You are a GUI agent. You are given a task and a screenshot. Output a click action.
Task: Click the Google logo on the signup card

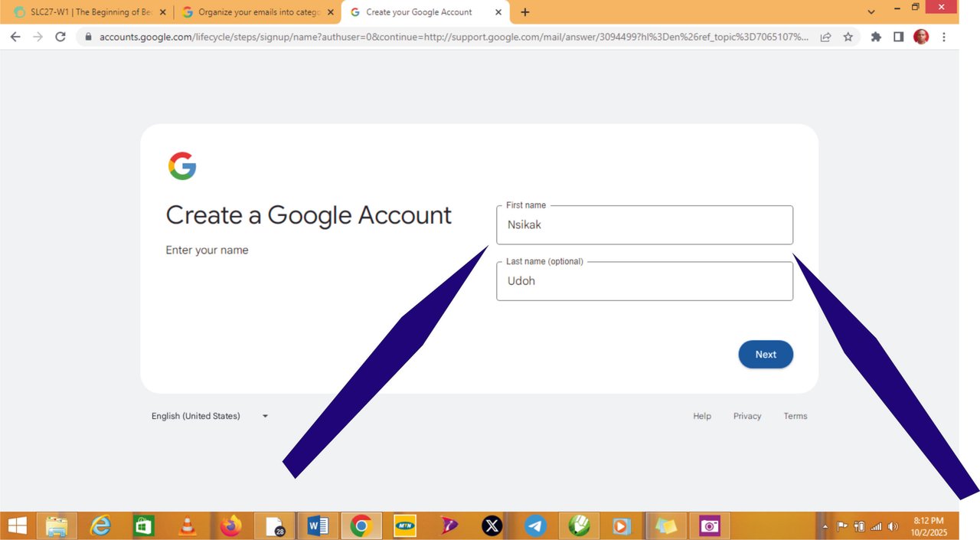[182, 166]
